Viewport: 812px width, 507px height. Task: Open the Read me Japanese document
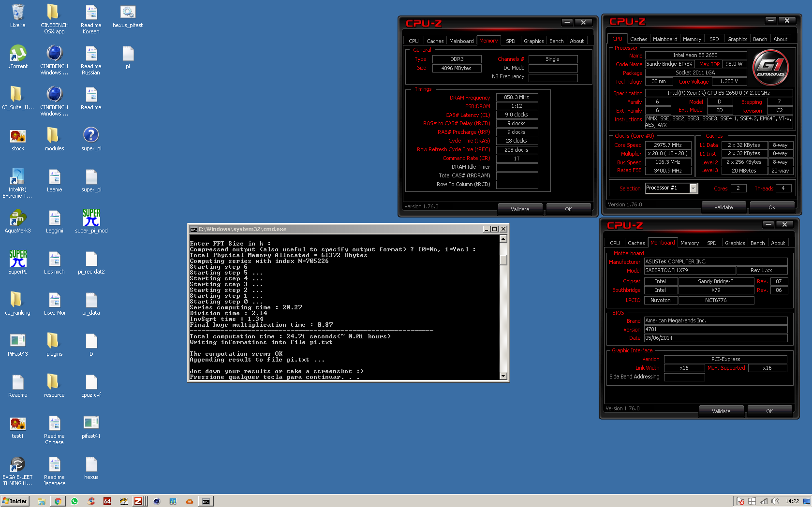pos(55,471)
